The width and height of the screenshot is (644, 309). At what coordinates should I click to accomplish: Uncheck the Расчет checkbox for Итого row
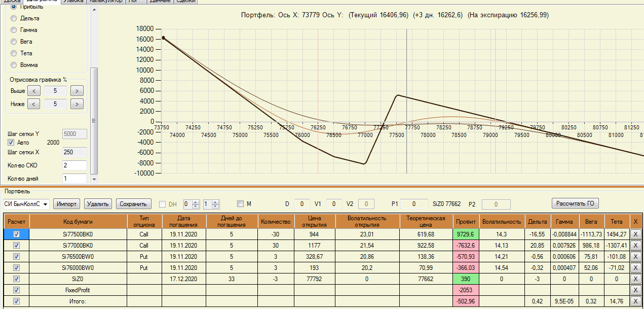click(17, 301)
